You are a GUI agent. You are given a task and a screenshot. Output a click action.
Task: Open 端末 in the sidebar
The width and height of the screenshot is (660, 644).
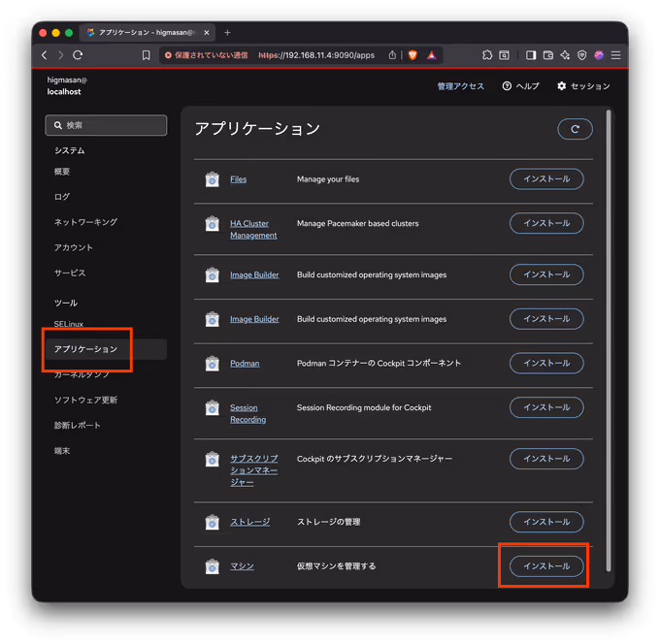(x=62, y=451)
